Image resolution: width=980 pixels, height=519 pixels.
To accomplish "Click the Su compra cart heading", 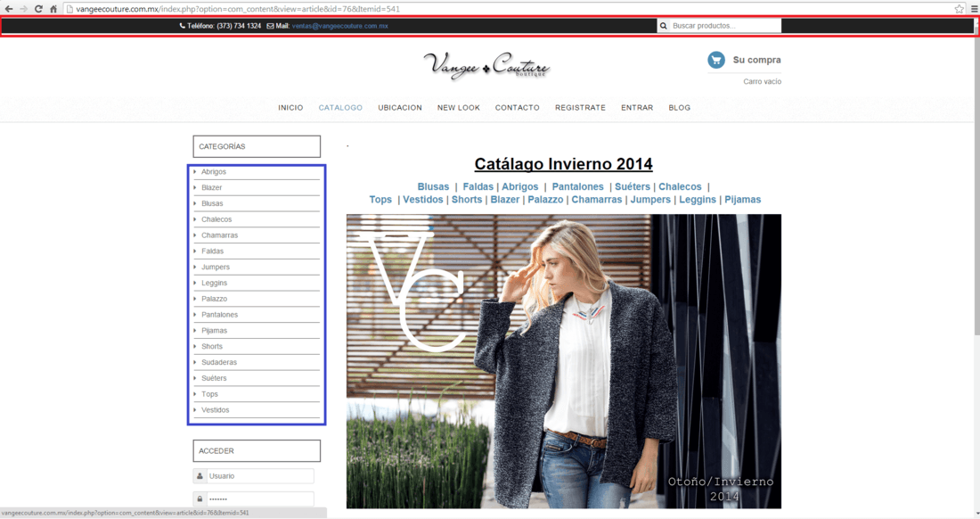I will click(x=757, y=60).
